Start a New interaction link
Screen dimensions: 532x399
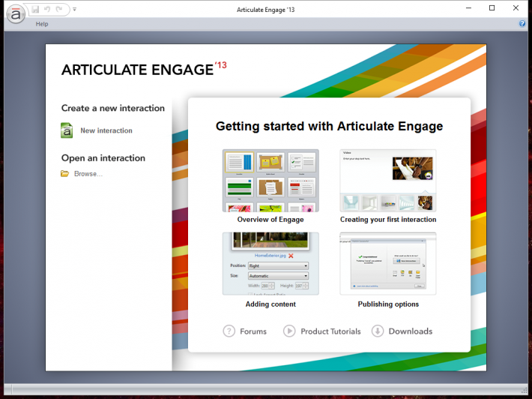coord(106,130)
